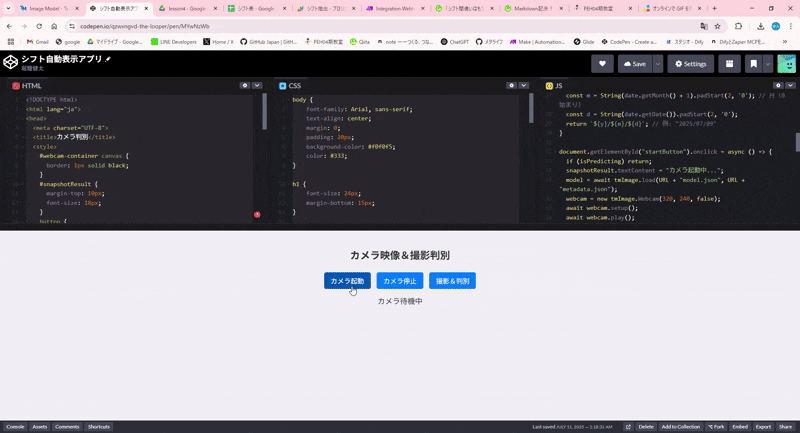Click the address bar URL
Image resolution: width=800 pixels, height=433 pixels.
144,26
